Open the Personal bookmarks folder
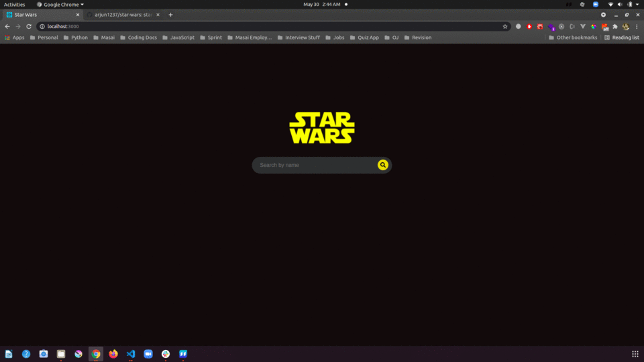This screenshot has height=362, width=644. pyautogui.click(x=44, y=38)
